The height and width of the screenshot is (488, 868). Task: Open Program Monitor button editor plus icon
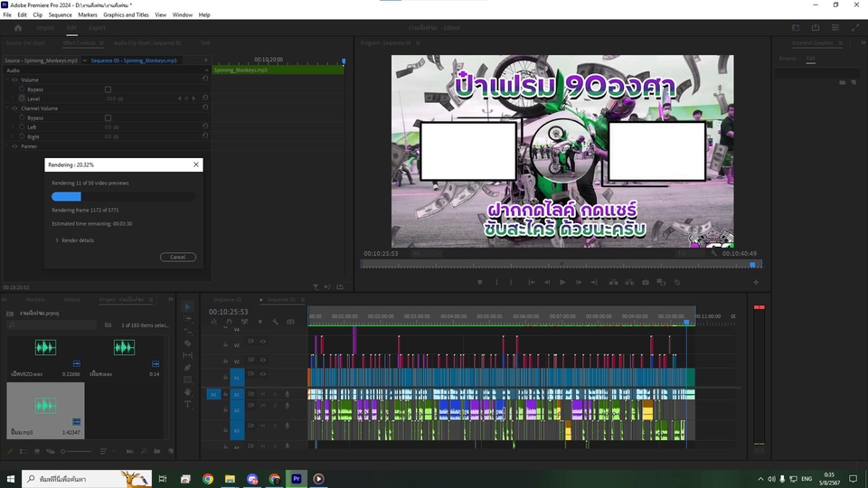point(756,282)
